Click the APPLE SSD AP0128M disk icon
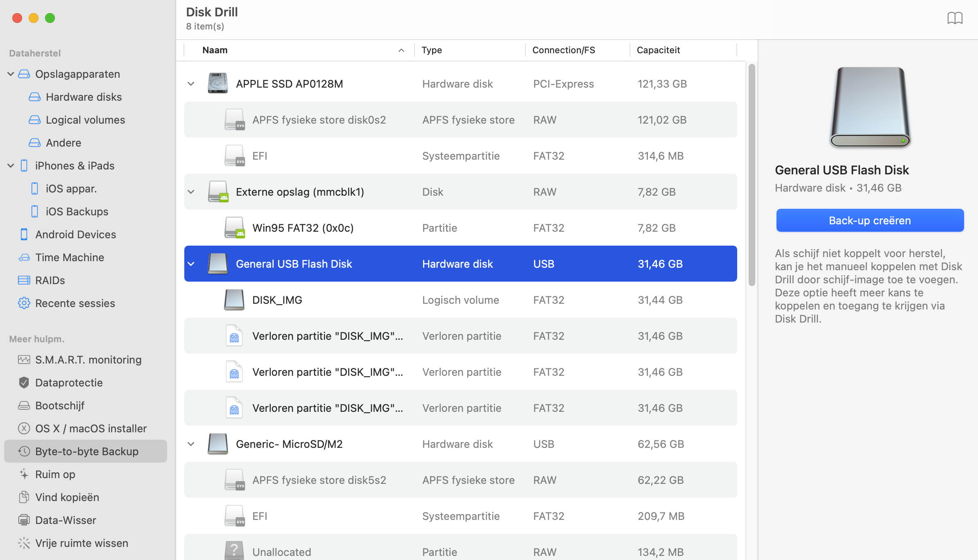 (x=218, y=84)
